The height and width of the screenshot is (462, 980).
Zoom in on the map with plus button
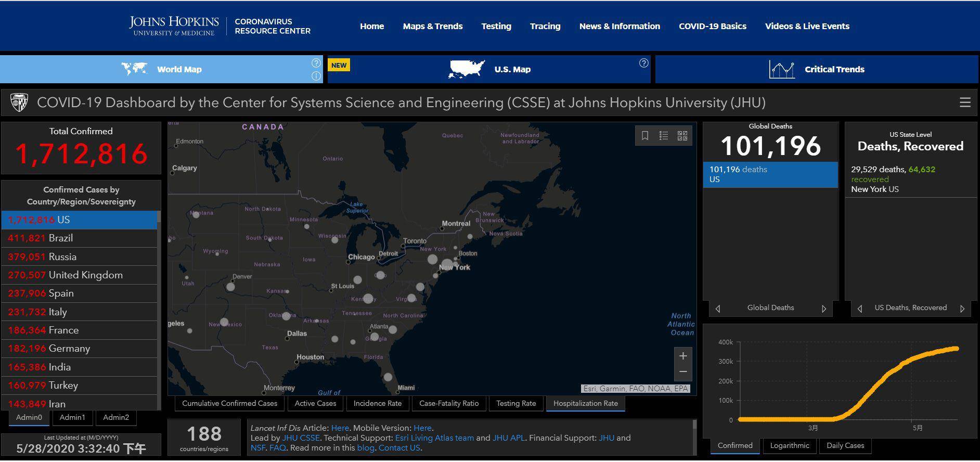(x=683, y=356)
